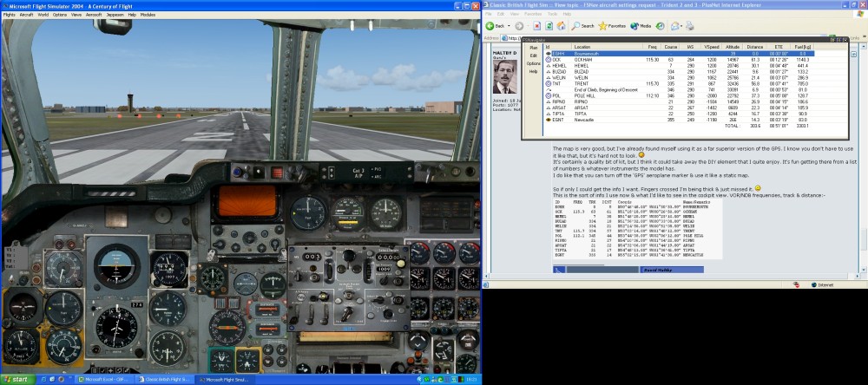Expand the Mail dropdown arrow
868x385 pixels.
pos(681,26)
